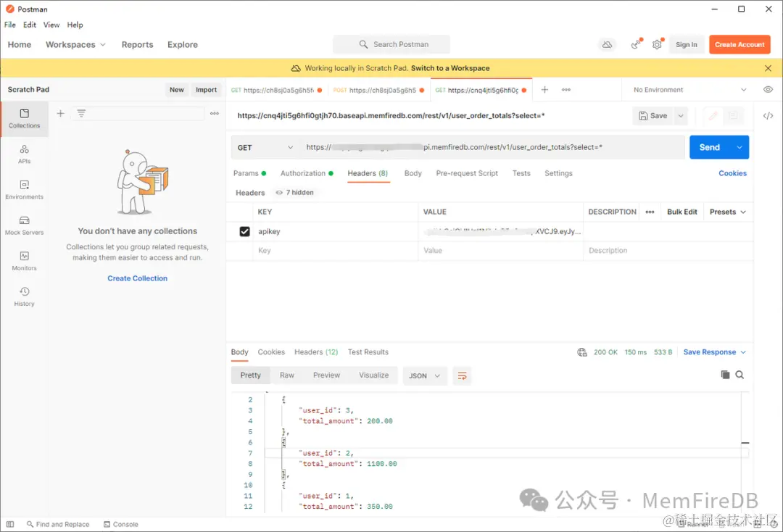Click the Create Account button
The height and width of the screenshot is (532, 783).
[739, 44]
